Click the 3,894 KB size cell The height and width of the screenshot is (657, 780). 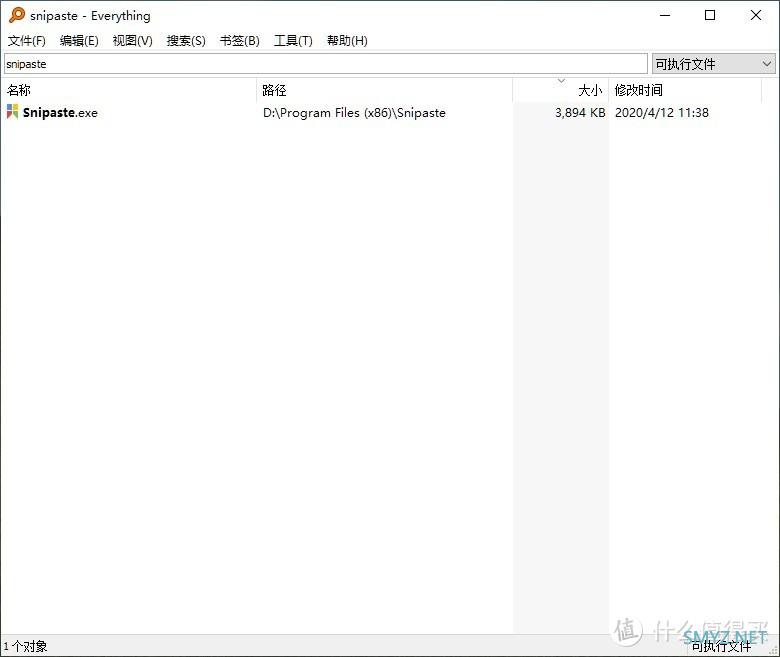[x=580, y=113]
